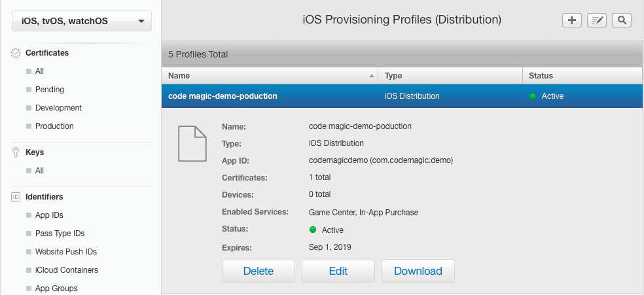Image resolution: width=644 pixels, height=295 pixels.
Task: Click the Certificates value 1 total
Action: coord(319,177)
